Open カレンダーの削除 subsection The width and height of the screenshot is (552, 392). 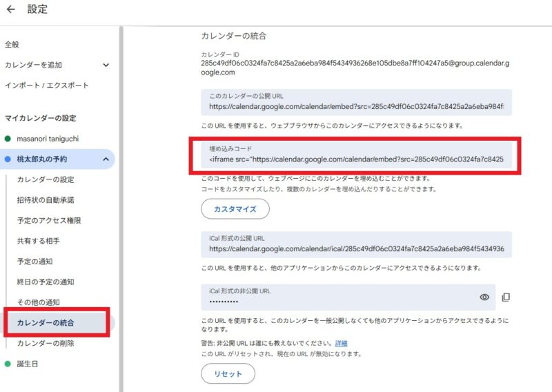click(x=46, y=344)
